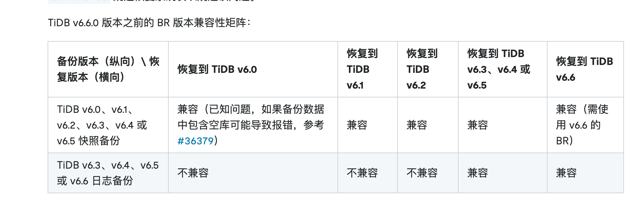Select the 恢复到 TiDB v6.0 column header

click(217, 70)
